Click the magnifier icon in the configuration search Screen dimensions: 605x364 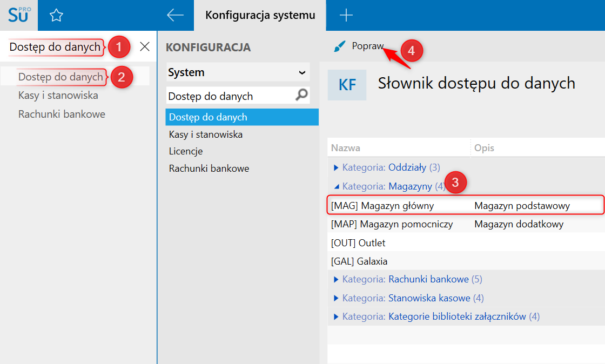(x=302, y=95)
